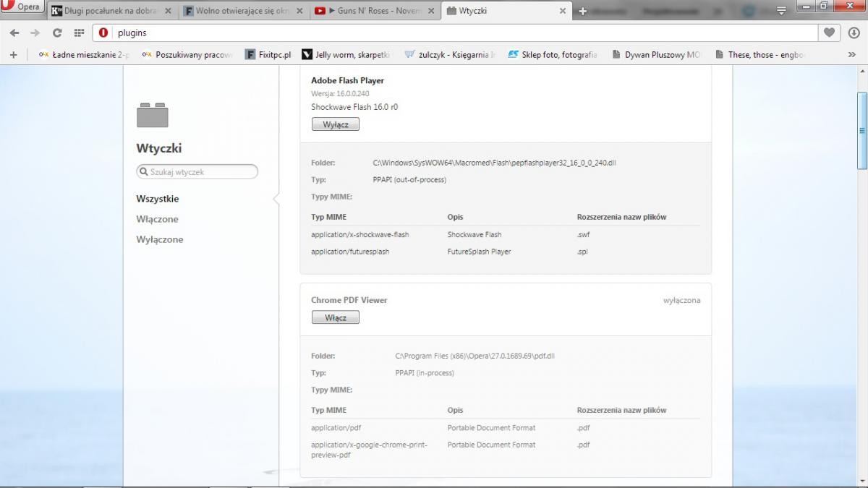Click the application/futuresplash MIME type
Screen dimensions: 868x488
[351, 252]
